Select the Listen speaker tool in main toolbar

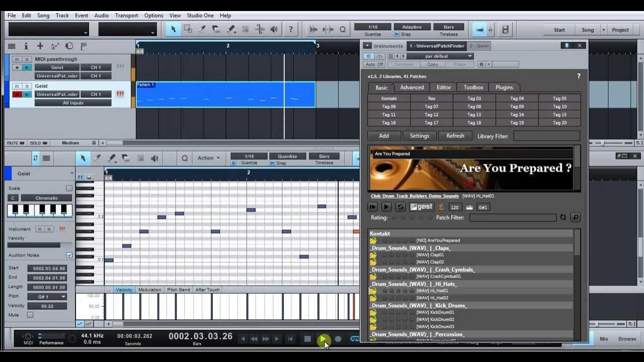point(274,30)
